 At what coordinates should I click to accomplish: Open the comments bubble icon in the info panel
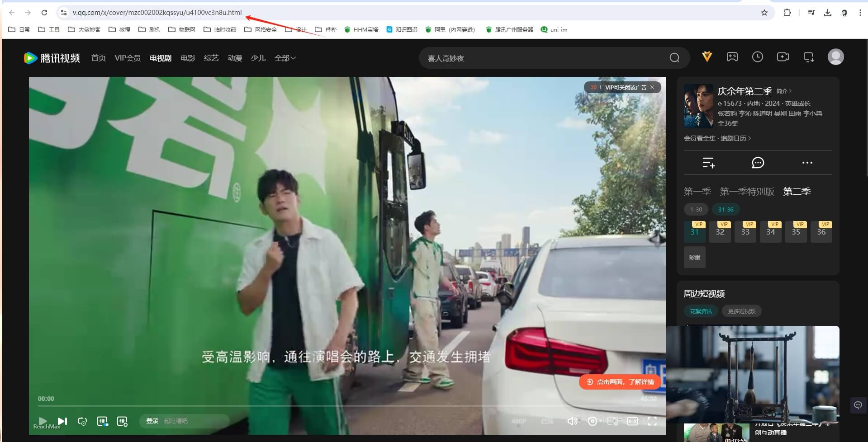pos(758,163)
